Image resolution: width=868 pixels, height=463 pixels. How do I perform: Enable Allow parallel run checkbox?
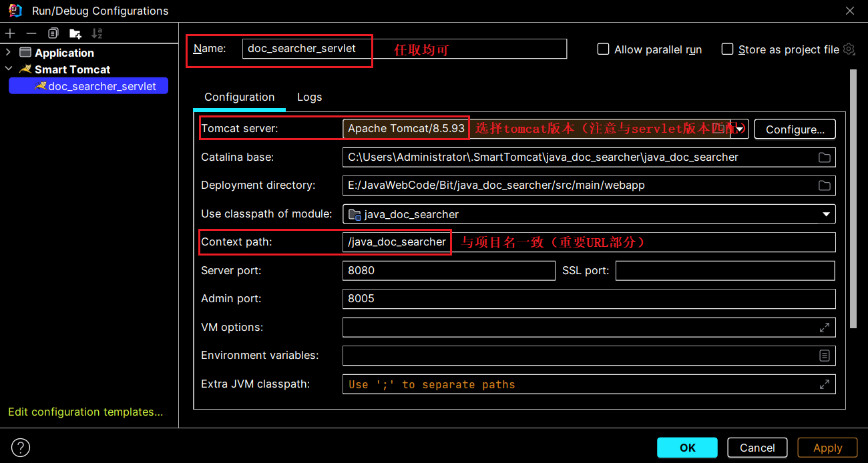603,49
